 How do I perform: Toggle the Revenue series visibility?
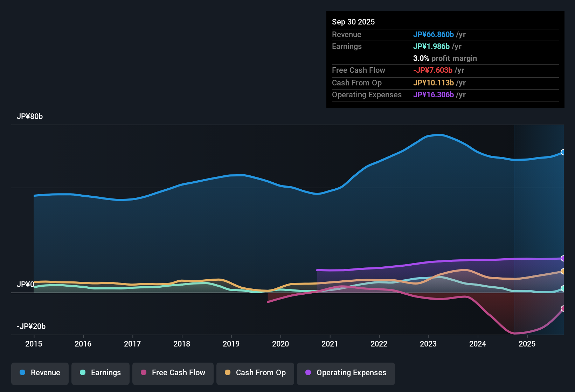coord(40,373)
